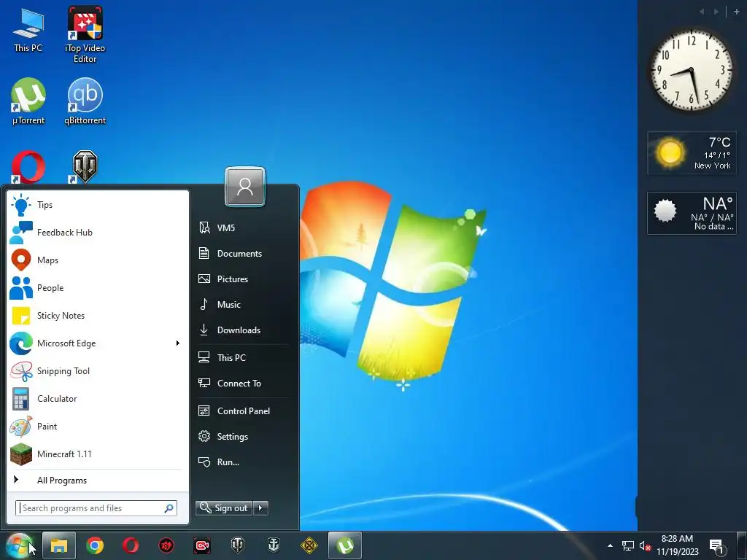Launch Opera from the taskbar

point(131,545)
